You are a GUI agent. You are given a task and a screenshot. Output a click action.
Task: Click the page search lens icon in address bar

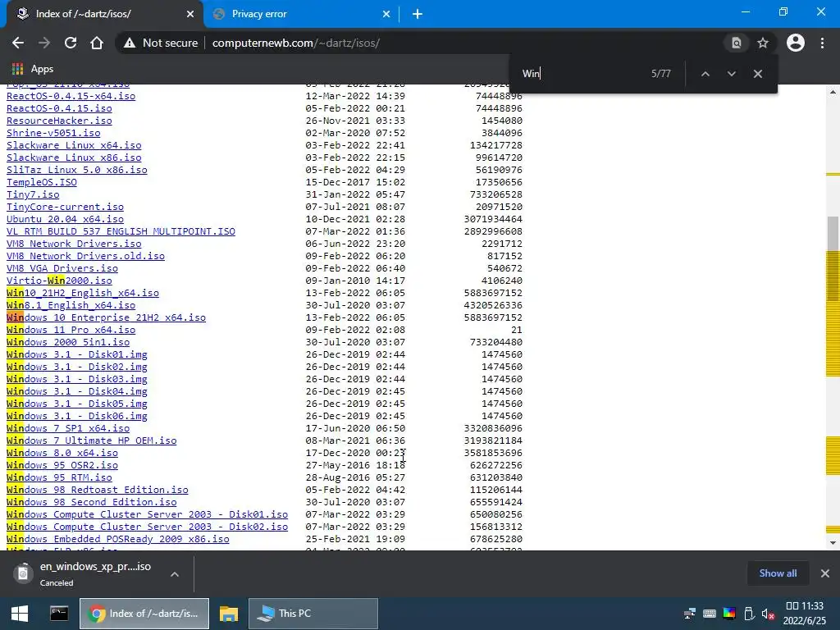pyautogui.click(x=736, y=43)
